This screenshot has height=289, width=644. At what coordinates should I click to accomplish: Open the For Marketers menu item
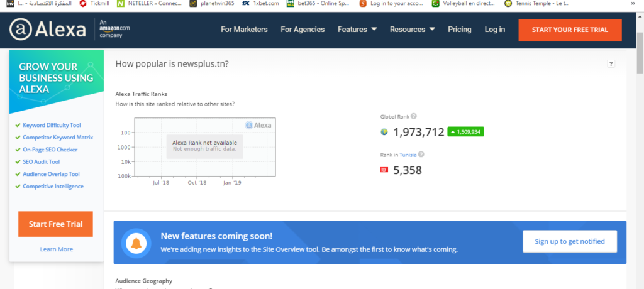click(244, 30)
